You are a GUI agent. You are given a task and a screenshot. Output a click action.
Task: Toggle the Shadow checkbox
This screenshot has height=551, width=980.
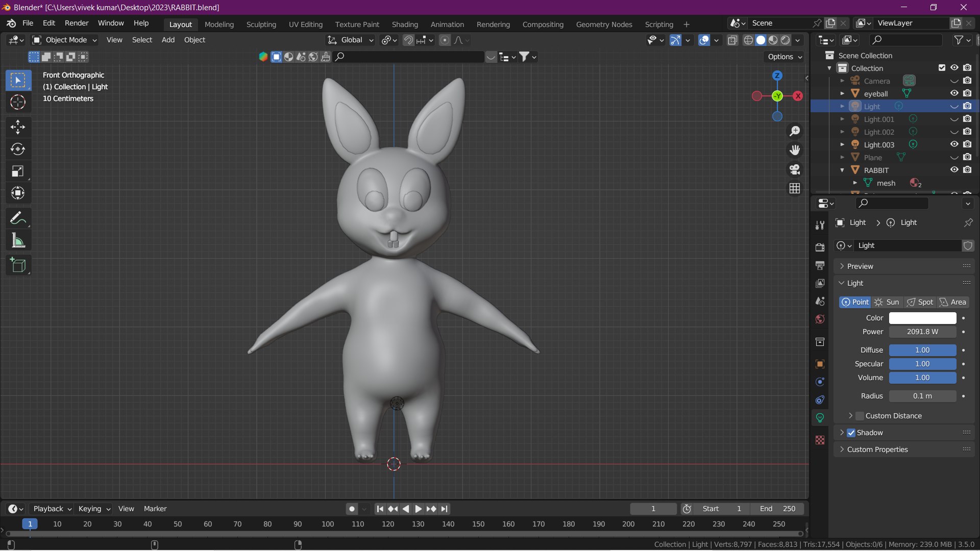851,433
